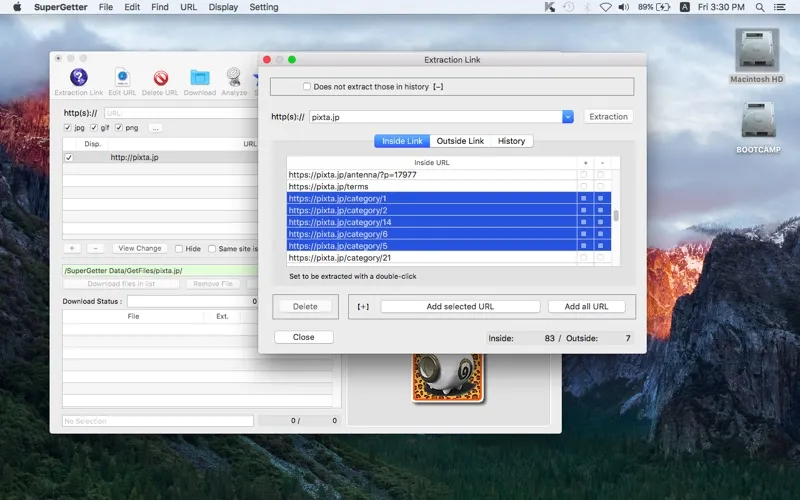The width and height of the screenshot is (800, 500).
Task: Click the Edit URL toolbar icon
Action: click(122, 82)
